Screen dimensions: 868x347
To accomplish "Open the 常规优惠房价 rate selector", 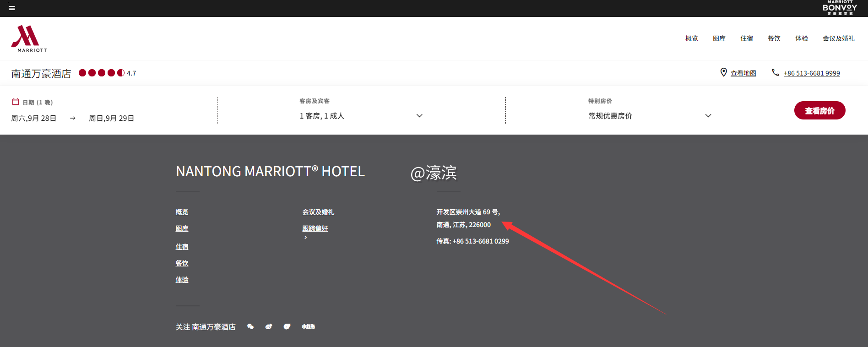I will [650, 116].
